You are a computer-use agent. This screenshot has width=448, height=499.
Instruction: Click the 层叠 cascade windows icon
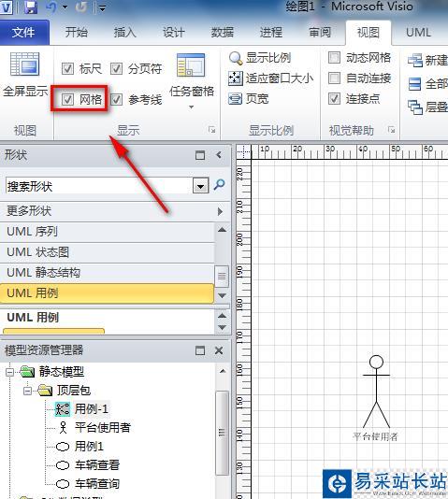click(x=415, y=107)
